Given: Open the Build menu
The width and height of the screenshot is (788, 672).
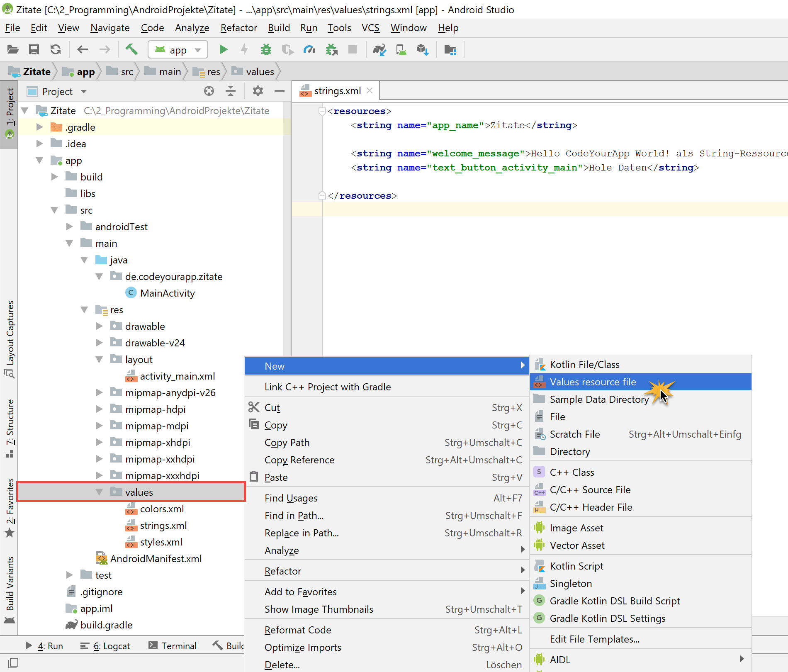Looking at the screenshot, I should tap(279, 28).
